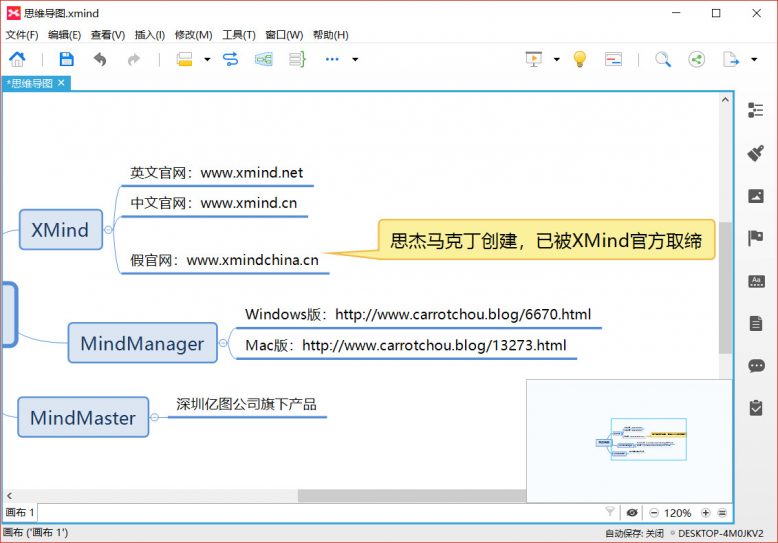This screenshot has height=543, width=778.
Task: Open the 窗口(W) menu
Action: (x=284, y=35)
